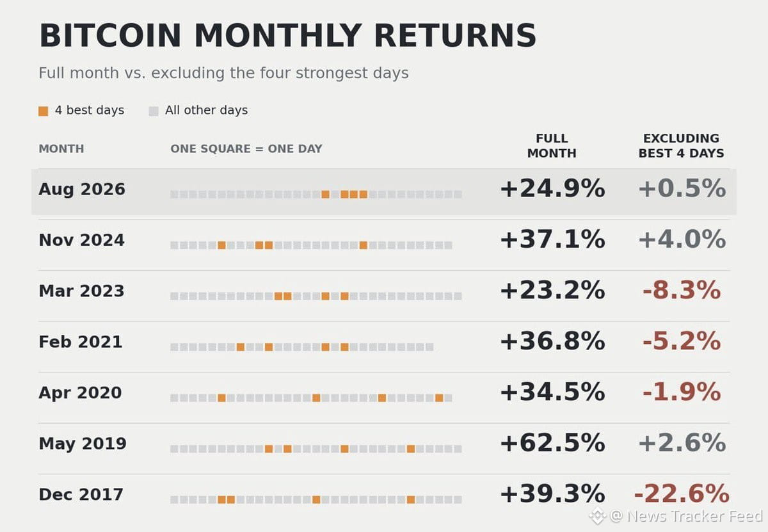768x532 pixels.
Task: Click the EXCLUDING BEST 4 DAYS column header
Action: point(682,146)
